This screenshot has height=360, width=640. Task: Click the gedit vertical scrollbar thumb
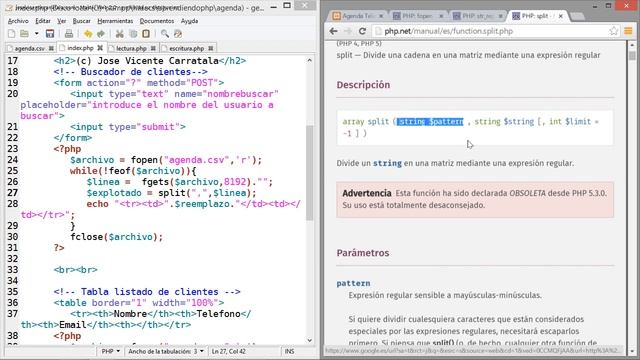310,173
